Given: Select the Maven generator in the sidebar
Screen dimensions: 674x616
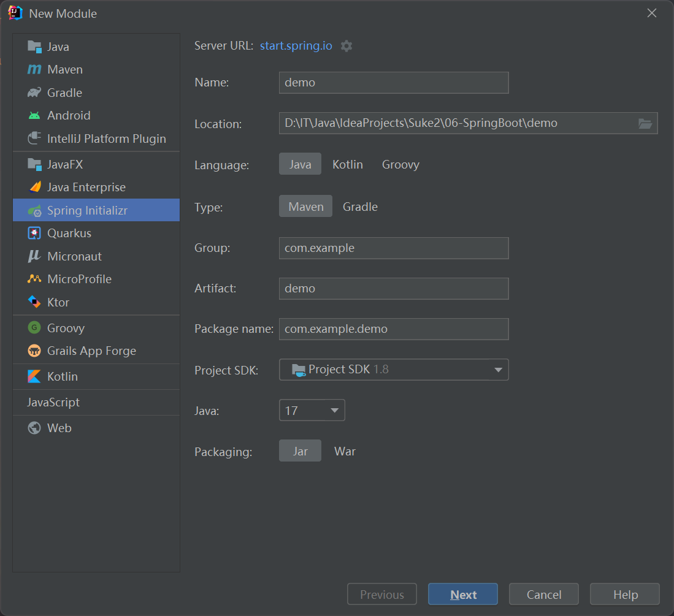Looking at the screenshot, I should 64,69.
